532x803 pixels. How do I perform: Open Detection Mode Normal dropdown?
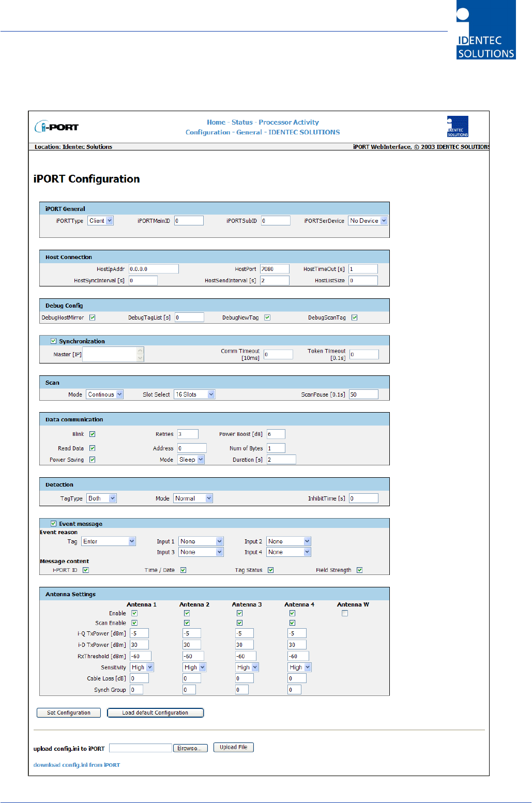coord(193,498)
